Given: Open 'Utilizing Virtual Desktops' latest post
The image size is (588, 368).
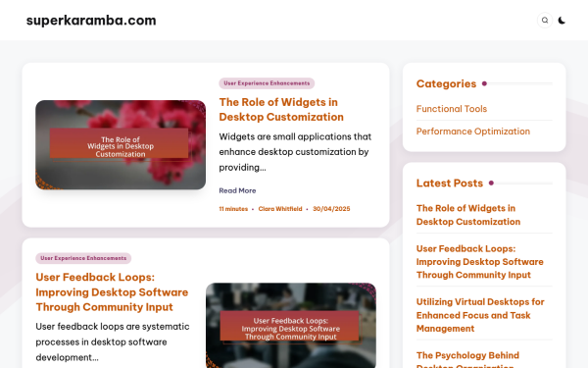Looking at the screenshot, I should pos(480,315).
